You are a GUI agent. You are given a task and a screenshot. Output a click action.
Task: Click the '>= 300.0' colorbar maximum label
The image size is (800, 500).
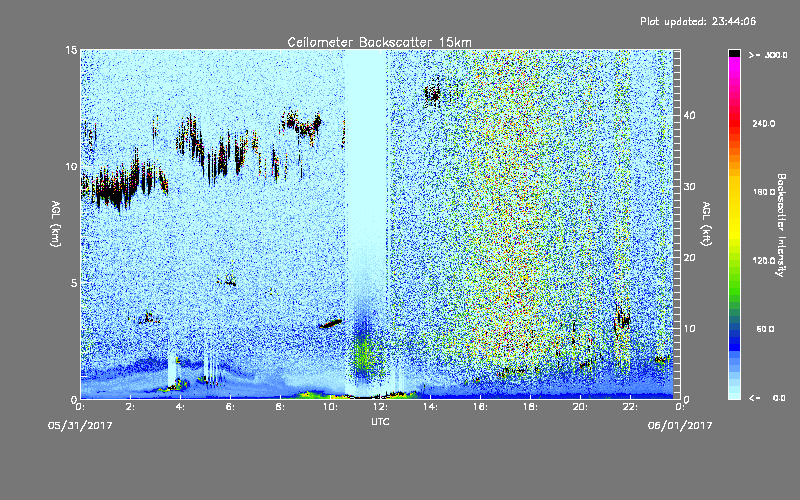[768, 55]
